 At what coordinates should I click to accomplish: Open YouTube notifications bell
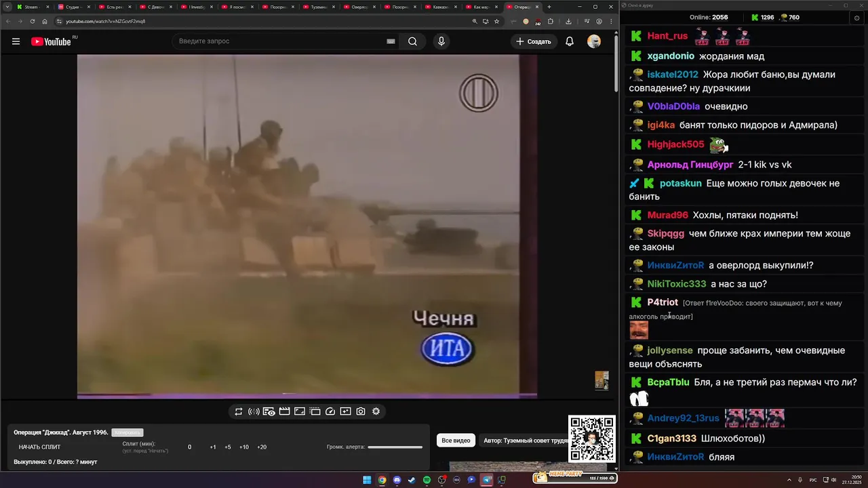pyautogui.click(x=570, y=41)
